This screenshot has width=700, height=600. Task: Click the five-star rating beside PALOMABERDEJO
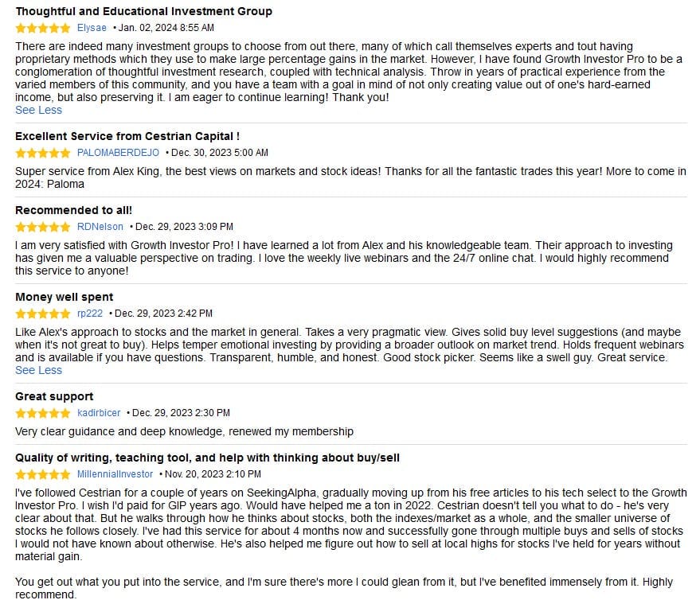(x=43, y=153)
